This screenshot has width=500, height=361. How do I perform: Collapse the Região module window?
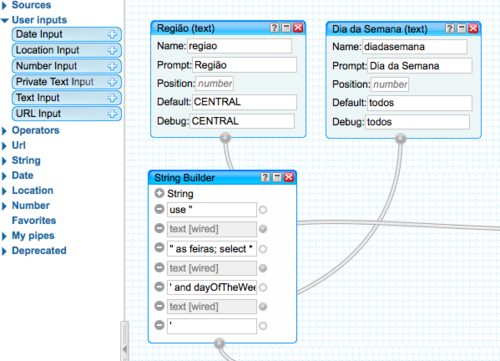pos(286,28)
